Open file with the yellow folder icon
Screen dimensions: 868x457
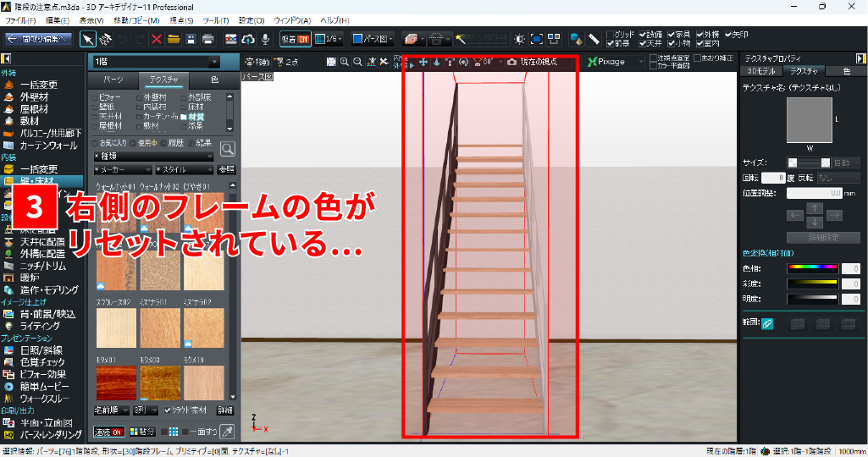[x=174, y=39]
